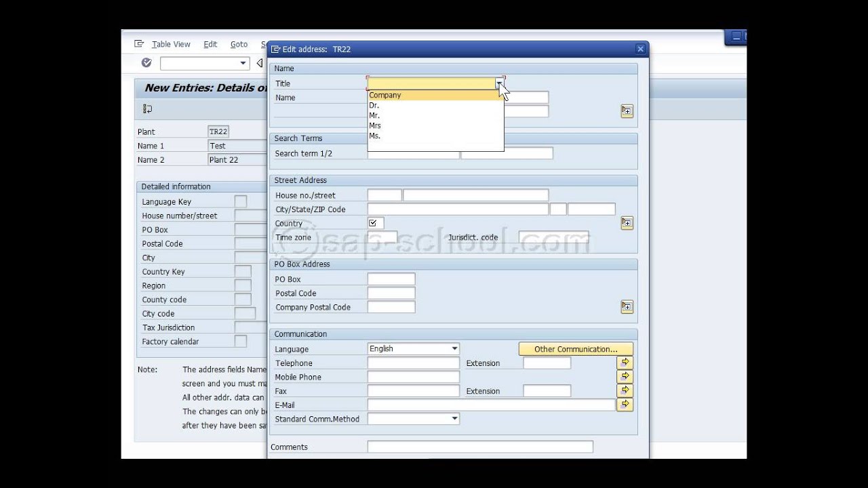The image size is (868, 488).
Task: Click the Company Postal Code field
Action: [x=391, y=307]
